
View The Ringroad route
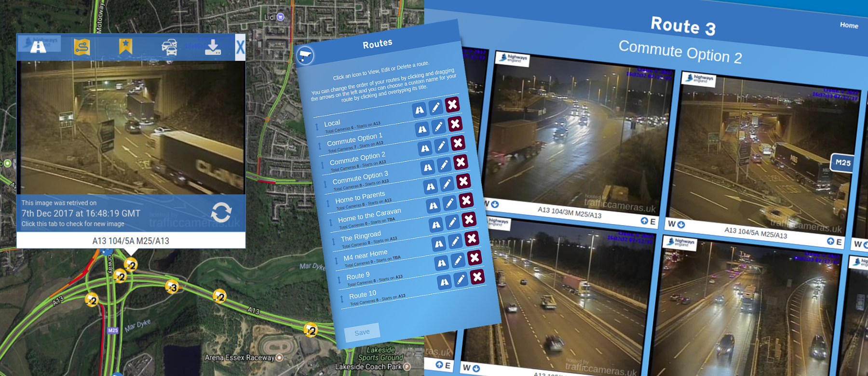(436, 225)
